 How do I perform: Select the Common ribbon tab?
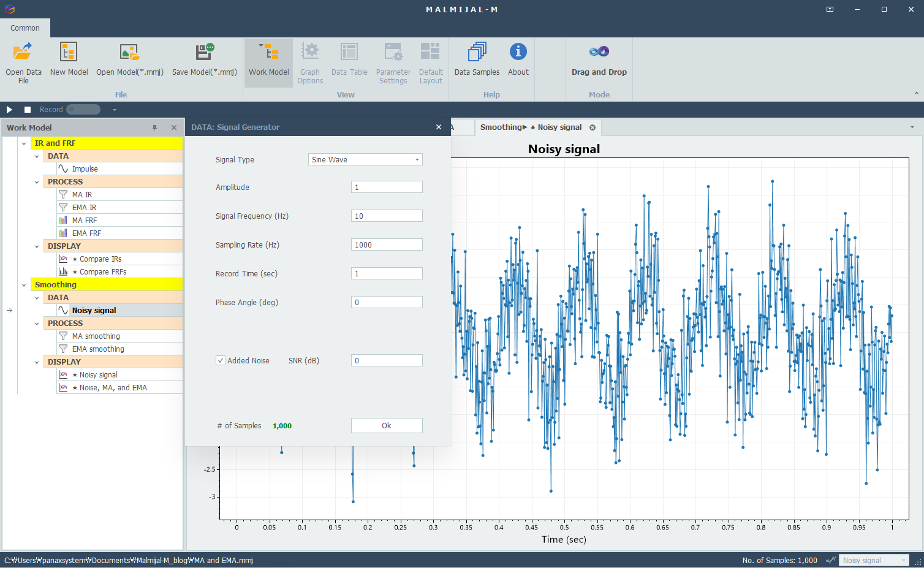click(x=25, y=28)
